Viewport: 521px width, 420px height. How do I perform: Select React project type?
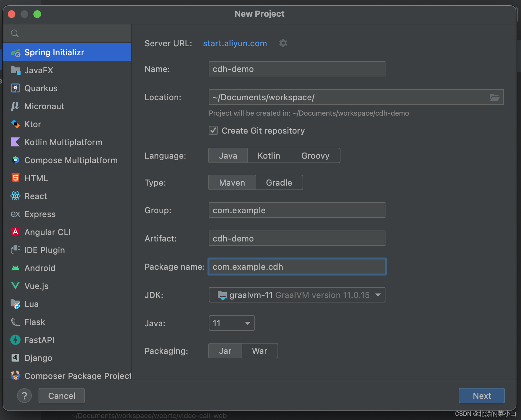67,196
